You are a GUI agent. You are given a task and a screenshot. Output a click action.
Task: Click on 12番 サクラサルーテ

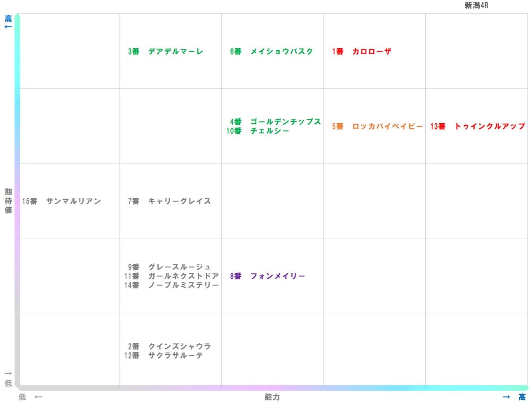[163, 356]
